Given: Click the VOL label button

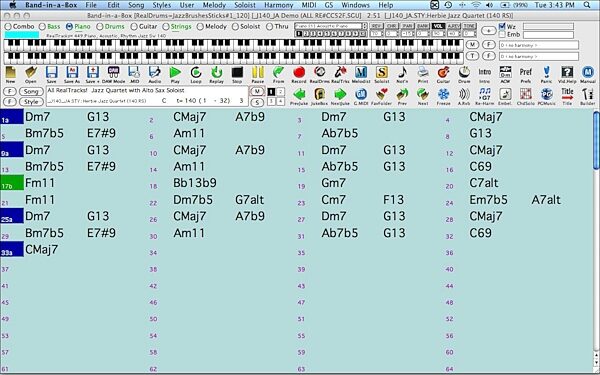Looking at the screenshot, I should [x=438, y=26].
